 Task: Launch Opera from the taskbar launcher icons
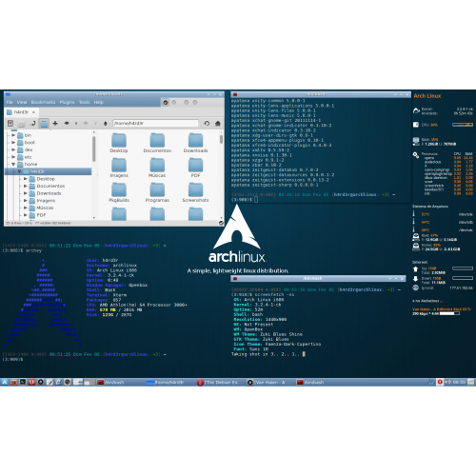pyautogui.click(x=31, y=382)
